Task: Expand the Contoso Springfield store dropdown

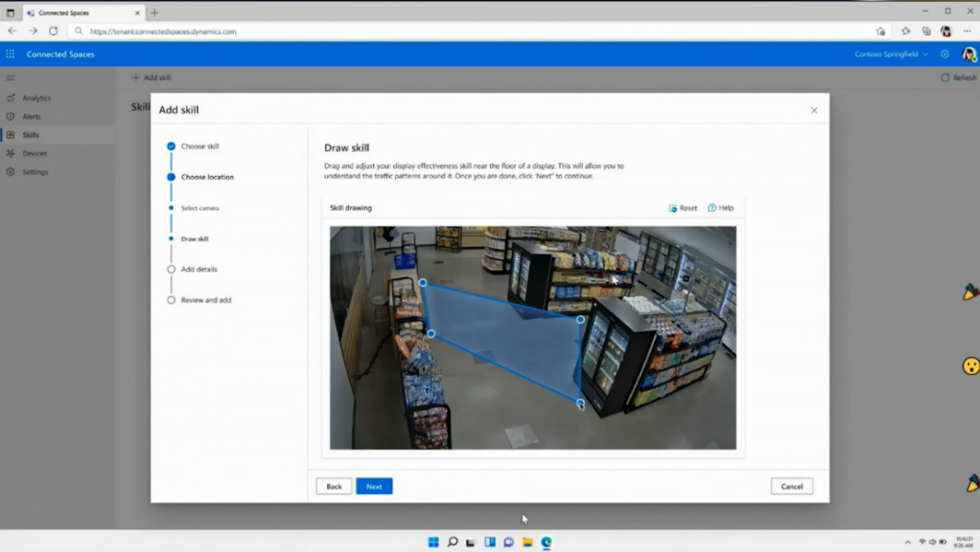Action: click(891, 54)
